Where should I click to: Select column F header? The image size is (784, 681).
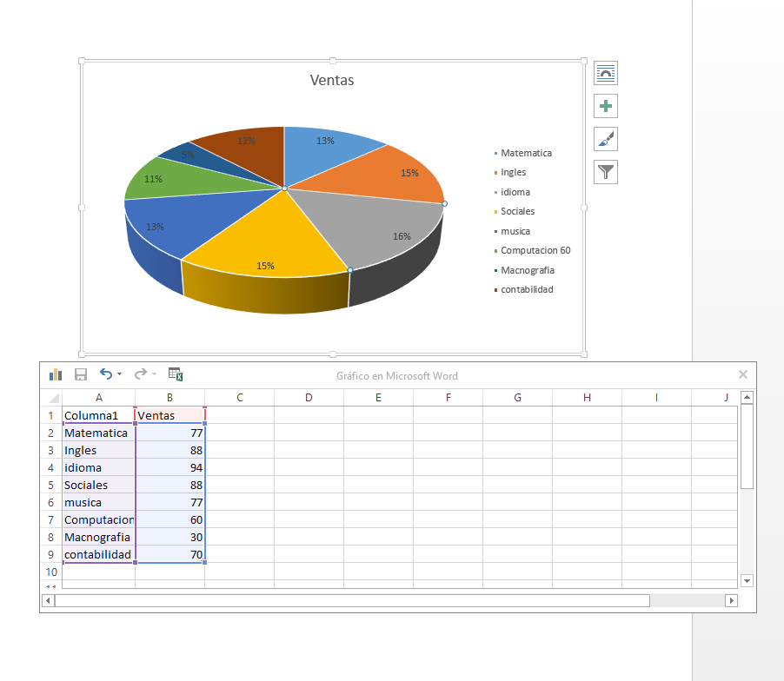[448, 398]
